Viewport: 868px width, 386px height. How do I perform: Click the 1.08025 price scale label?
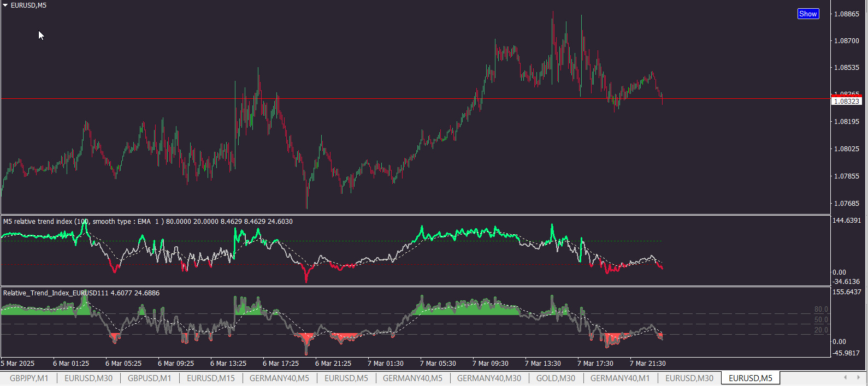[846, 149]
